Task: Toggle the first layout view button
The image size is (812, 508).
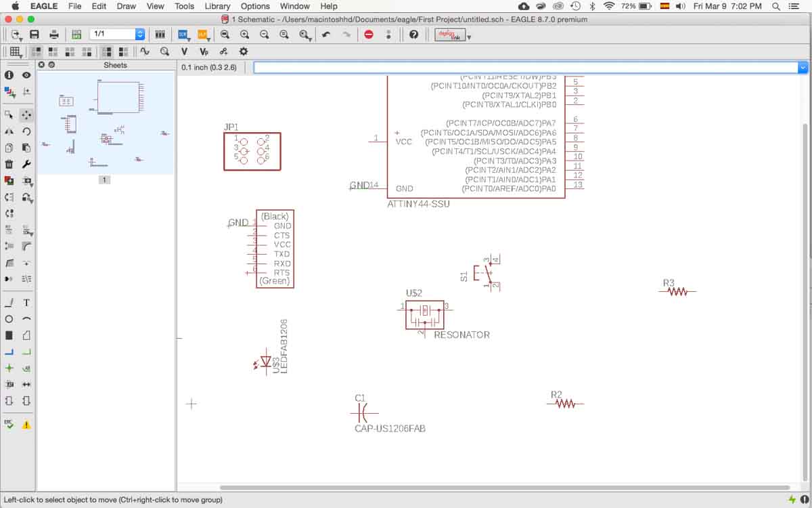Action: pos(36,51)
